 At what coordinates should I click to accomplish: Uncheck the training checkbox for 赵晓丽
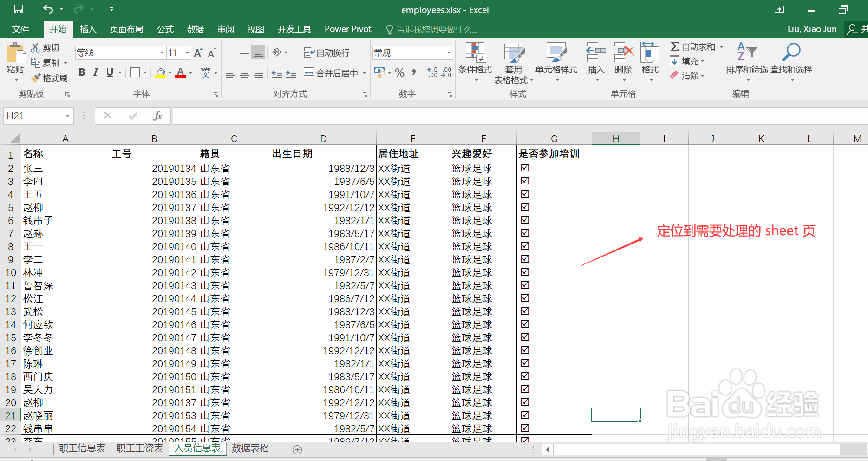525,415
